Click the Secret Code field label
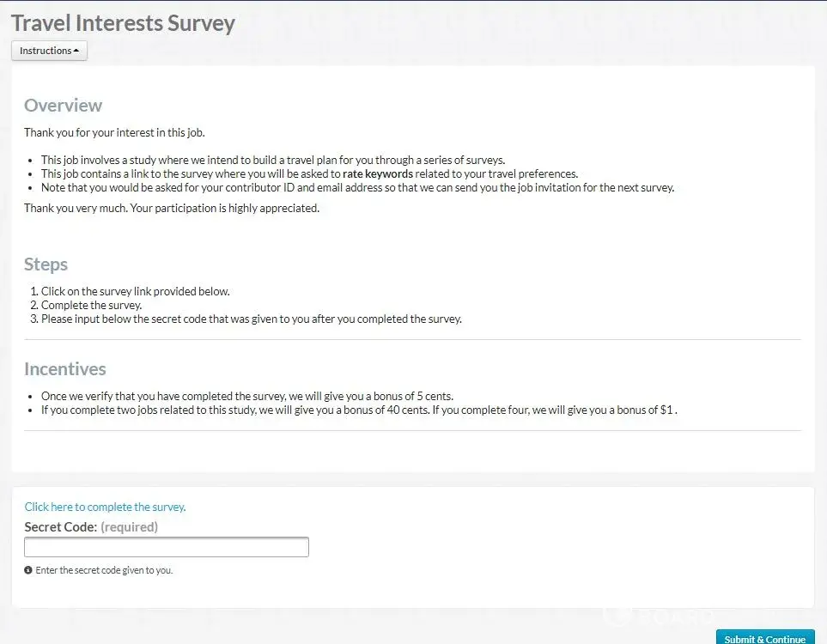The width and height of the screenshot is (827, 644). pyautogui.click(x=60, y=527)
